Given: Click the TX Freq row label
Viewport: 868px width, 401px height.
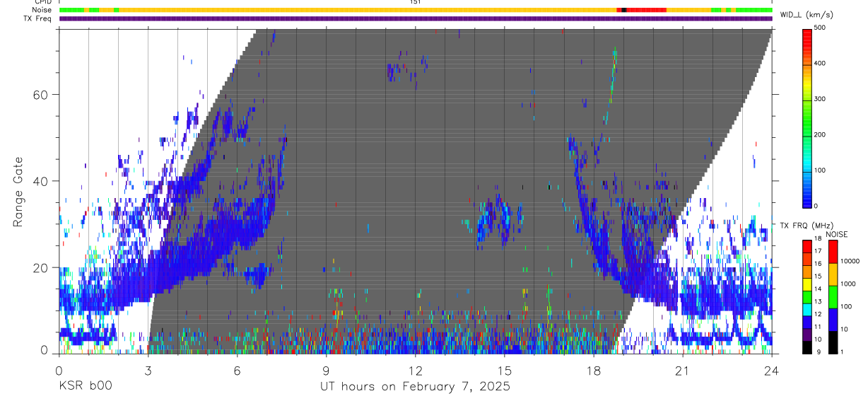Looking at the screenshot, I should tap(38, 18).
